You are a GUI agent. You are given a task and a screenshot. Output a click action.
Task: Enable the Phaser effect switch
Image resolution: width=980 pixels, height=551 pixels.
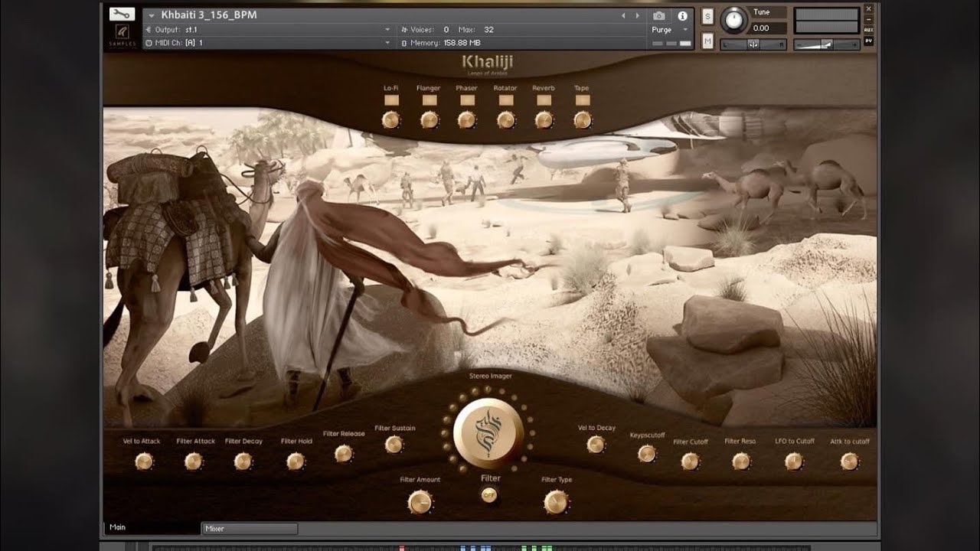click(x=467, y=100)
